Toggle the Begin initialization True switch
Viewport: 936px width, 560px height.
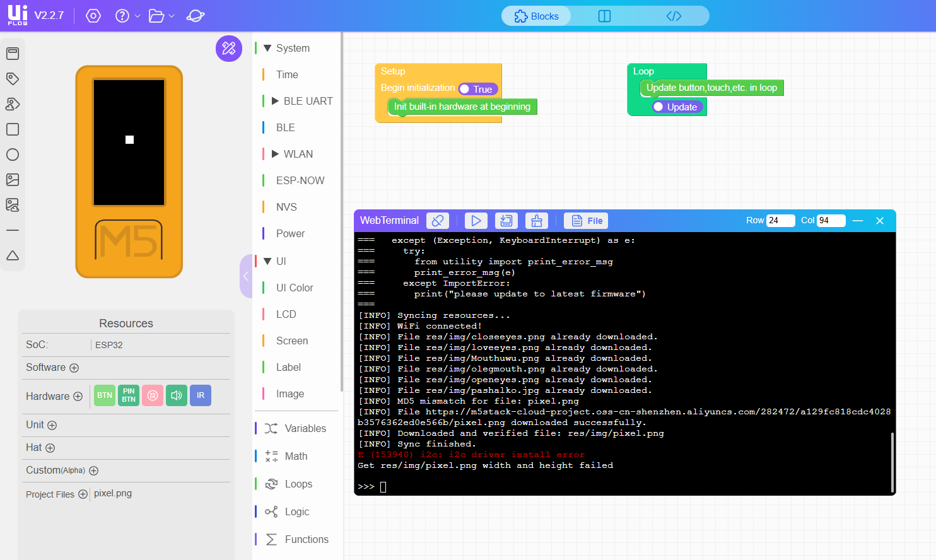478,90
